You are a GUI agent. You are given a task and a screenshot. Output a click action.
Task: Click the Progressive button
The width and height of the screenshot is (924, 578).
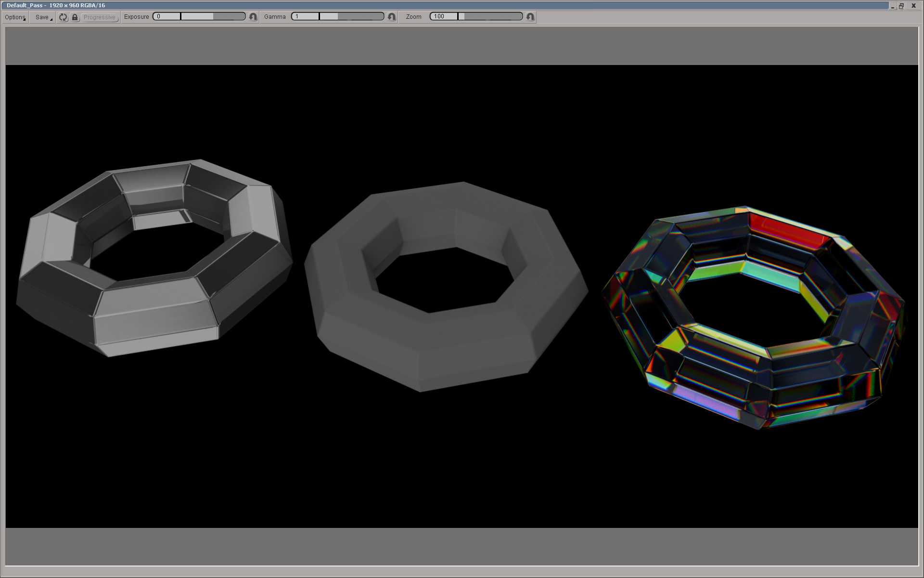[100, 17]
